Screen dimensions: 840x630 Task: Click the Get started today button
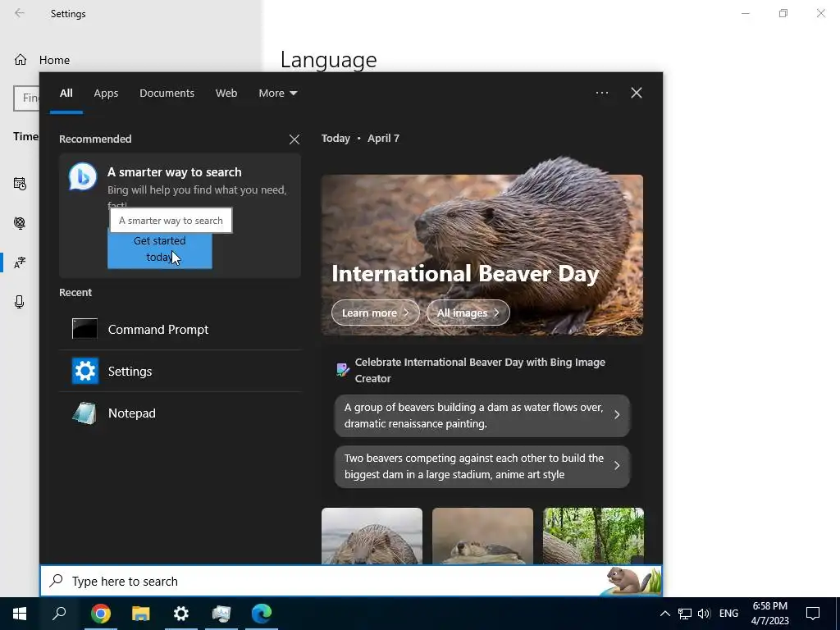(x=160, y=249)
